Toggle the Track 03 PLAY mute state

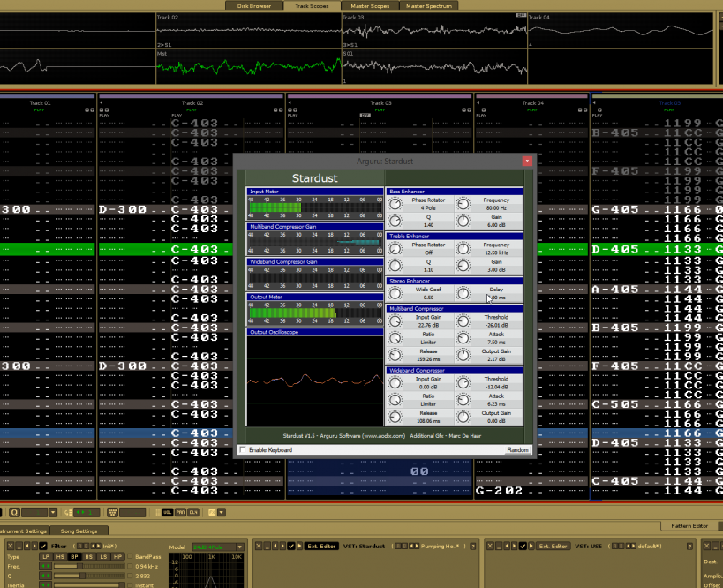(x=380, y=109)
